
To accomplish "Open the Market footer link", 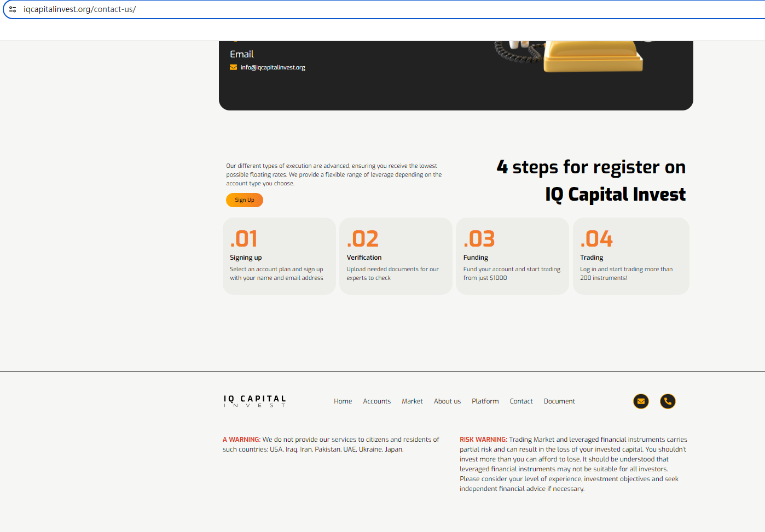I will (x=412, y=401).
